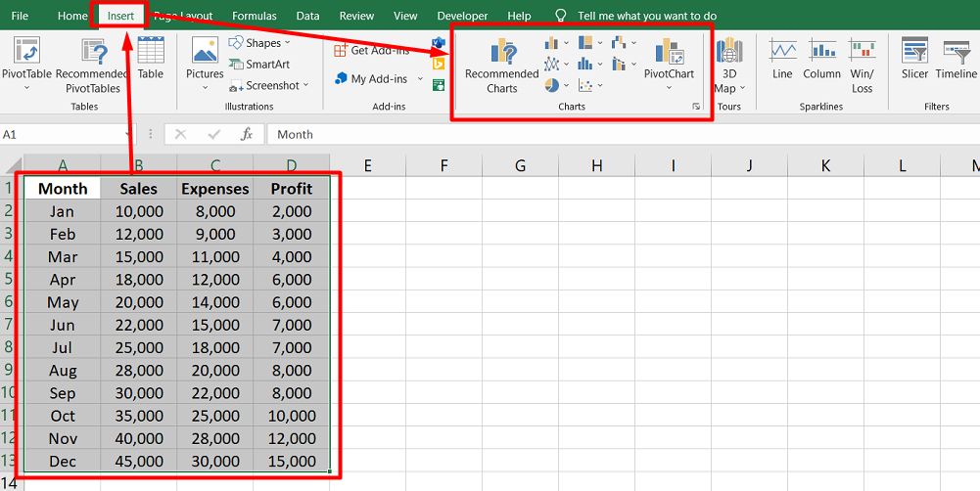Image resolution: width=980 pixels, height=491 pixels.
Task: Open the Pictures insert menu
Action: (205, 63)
